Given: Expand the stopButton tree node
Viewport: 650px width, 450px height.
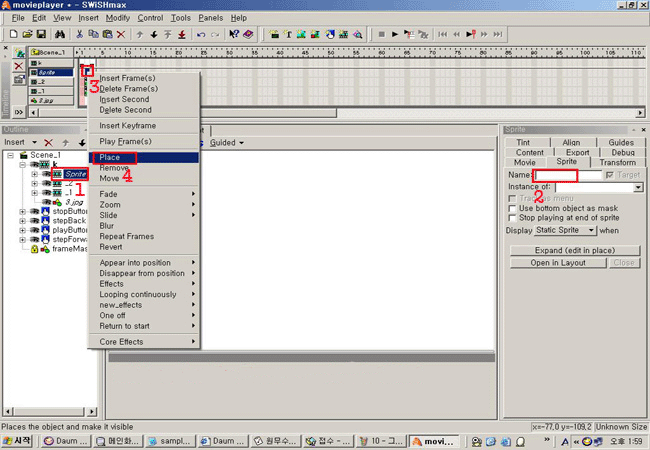Looking at the screenshot, I should 23,211.
